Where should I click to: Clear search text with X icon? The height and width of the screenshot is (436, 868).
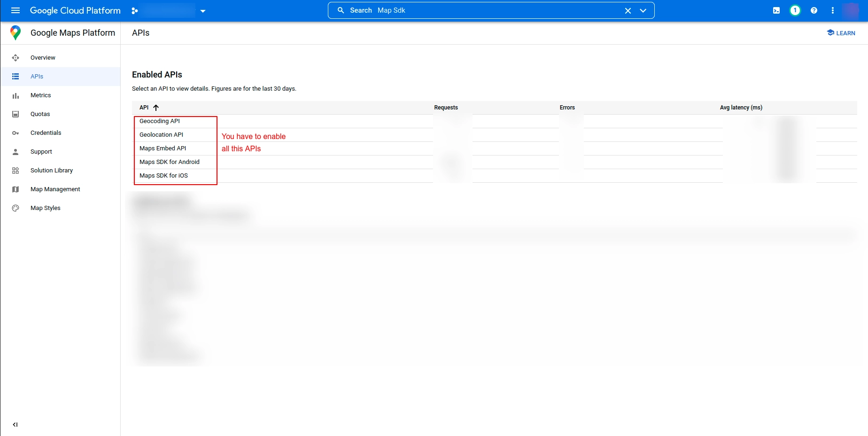pyautogui.click(x=628, y=10)
